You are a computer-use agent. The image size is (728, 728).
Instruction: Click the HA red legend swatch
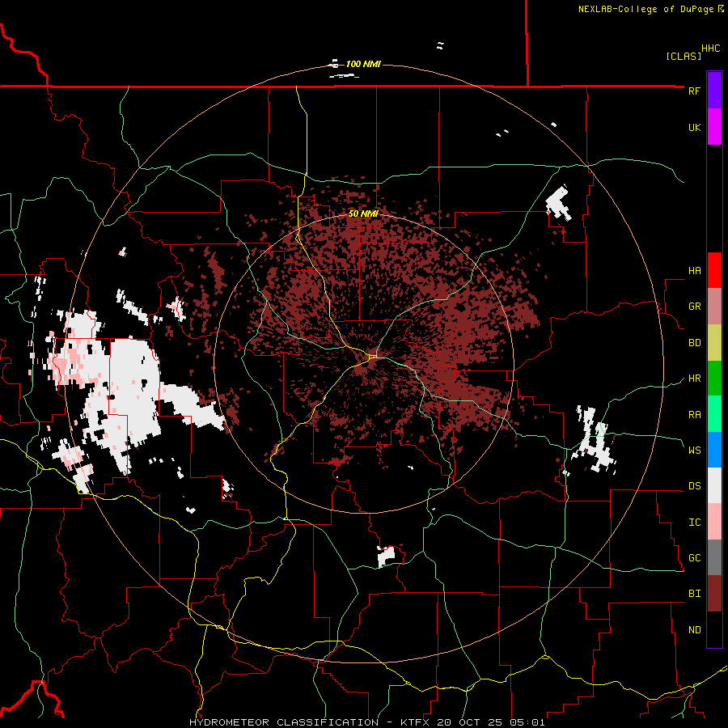pos(714,270)
